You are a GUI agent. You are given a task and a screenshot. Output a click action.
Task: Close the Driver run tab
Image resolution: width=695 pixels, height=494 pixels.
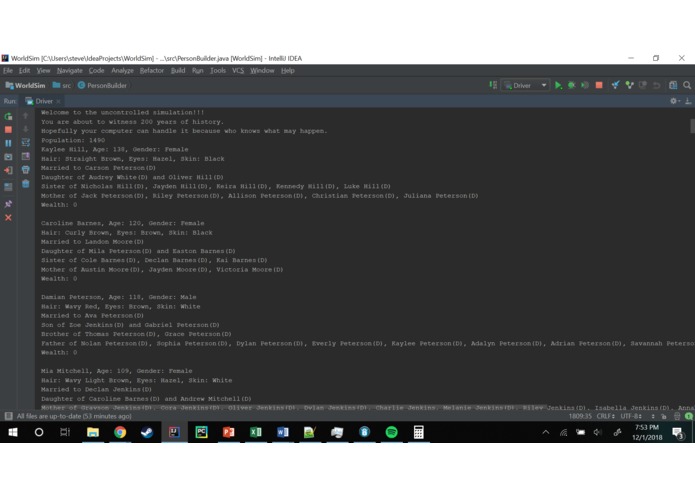point(59,101)
